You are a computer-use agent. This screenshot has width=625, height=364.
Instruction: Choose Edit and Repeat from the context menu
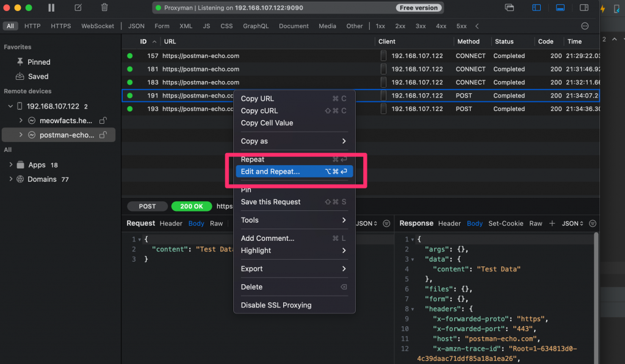point(270,171)
